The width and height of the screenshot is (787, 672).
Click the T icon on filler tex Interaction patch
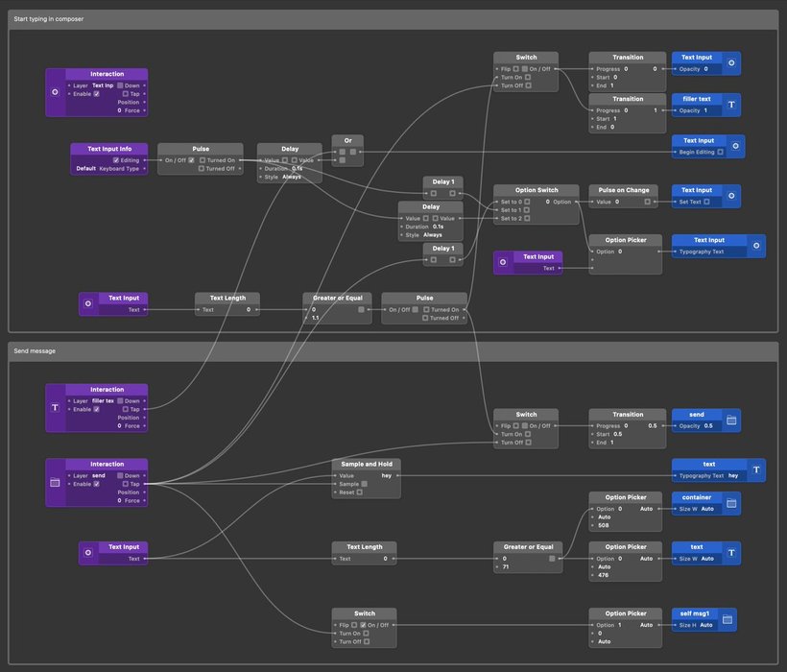coord(56,407)
